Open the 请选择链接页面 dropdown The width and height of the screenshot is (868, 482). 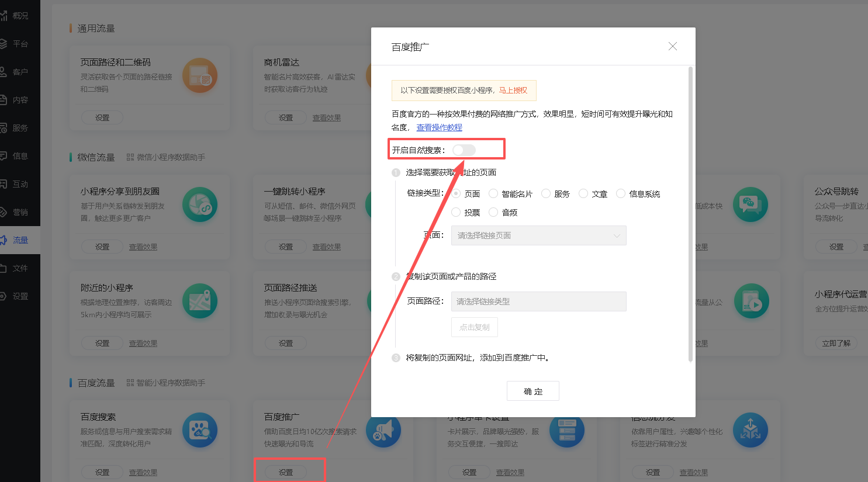pos(538,235)
